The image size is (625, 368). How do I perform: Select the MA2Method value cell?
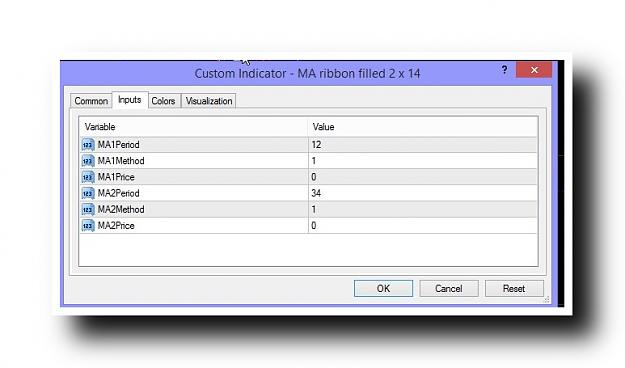click(x=423, y=209)
